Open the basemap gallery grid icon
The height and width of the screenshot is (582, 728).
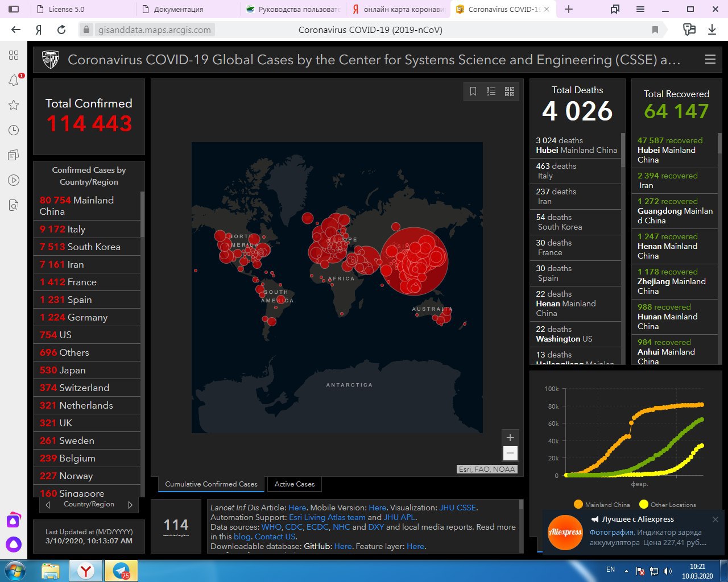(x=510, y=92)
